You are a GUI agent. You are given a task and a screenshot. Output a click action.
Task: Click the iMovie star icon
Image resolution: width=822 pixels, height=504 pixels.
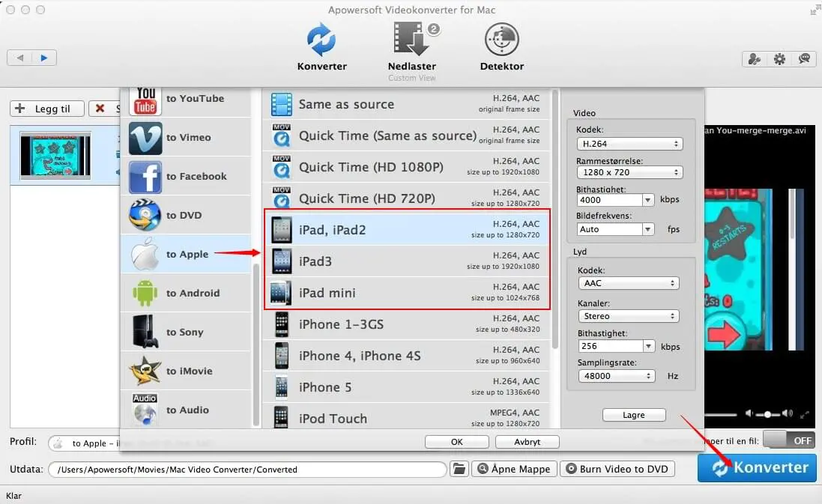tap(145, 371)
